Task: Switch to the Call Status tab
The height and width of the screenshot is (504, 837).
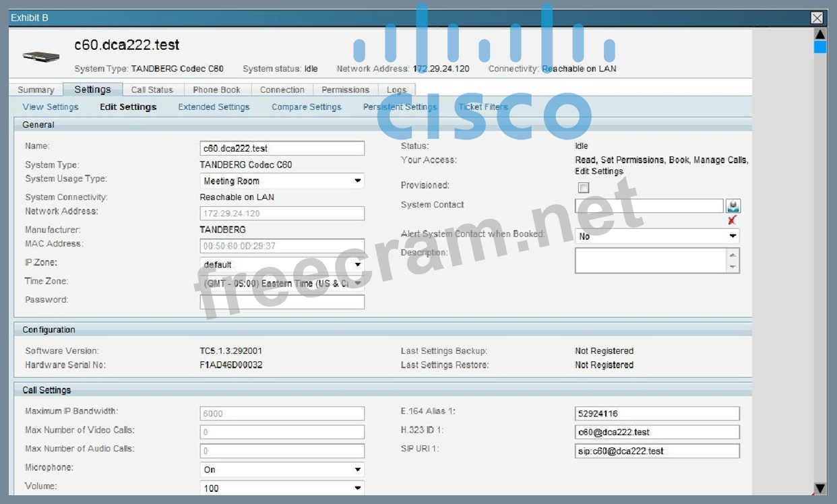Action: (x=152, y=90)
